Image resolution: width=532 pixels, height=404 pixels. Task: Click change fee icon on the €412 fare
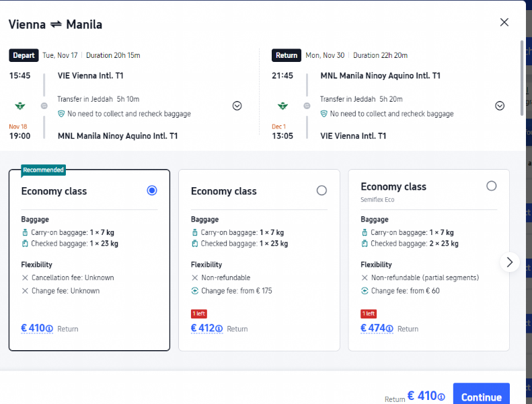pyautogui.click(x=195, y=291)
